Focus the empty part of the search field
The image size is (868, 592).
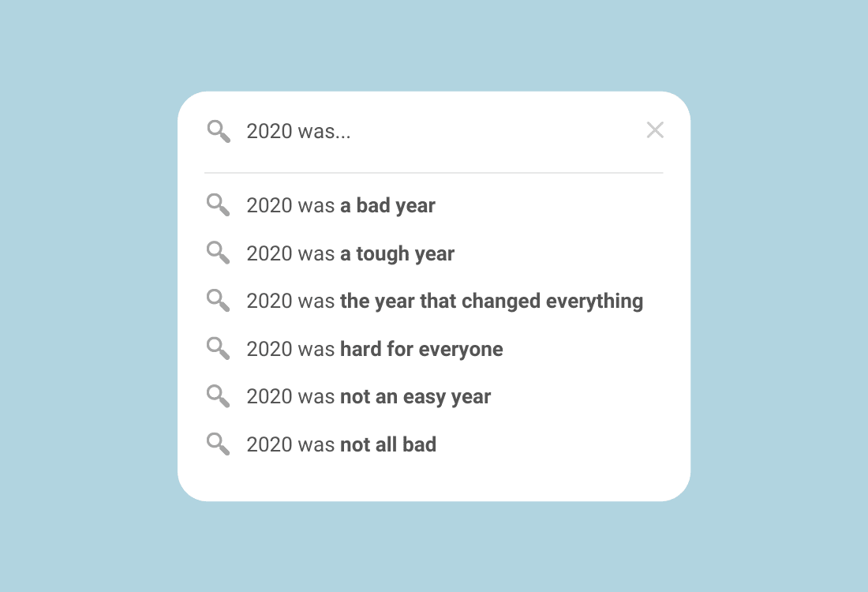click(x=498, y=131)
